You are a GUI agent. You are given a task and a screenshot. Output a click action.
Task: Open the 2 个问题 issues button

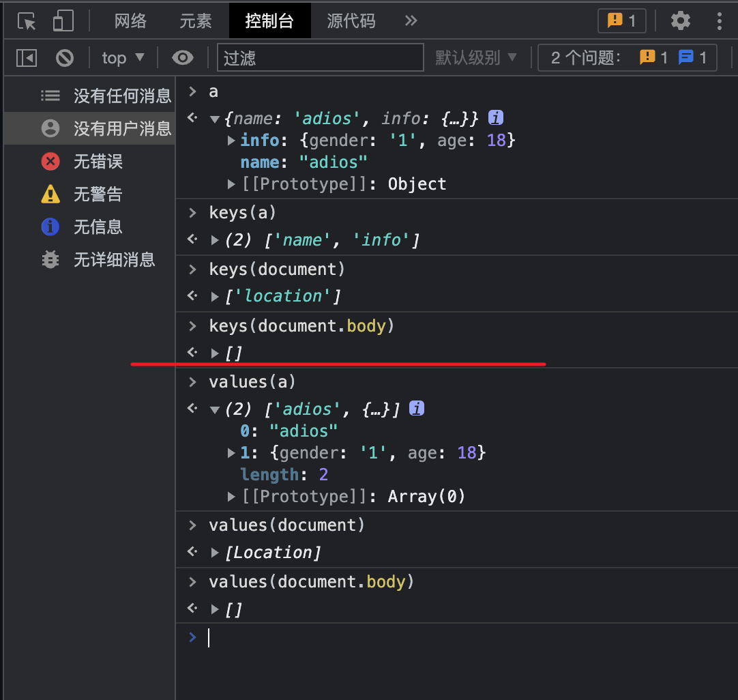point(627,58)
